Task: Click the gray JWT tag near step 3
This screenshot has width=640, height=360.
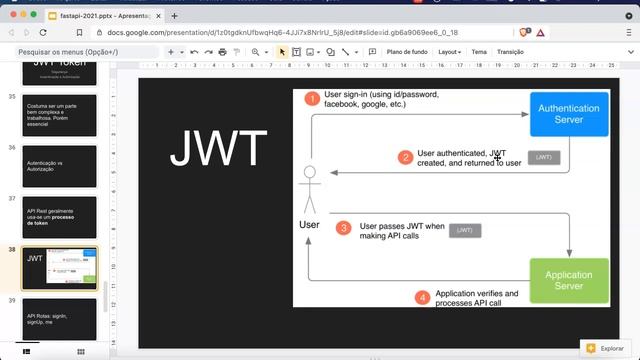Action: 465,231
